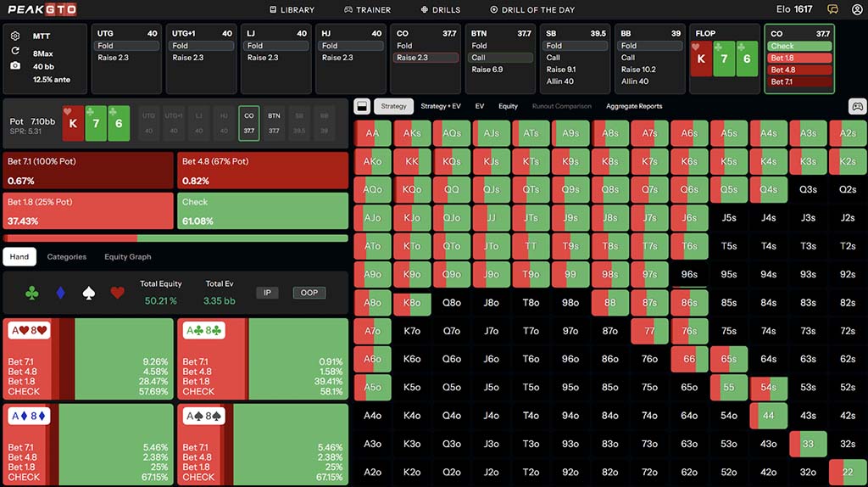Toggle the matrix layout view button left of Strategy
This screenshot has width=868, height=487.
(x=360, y=107)
